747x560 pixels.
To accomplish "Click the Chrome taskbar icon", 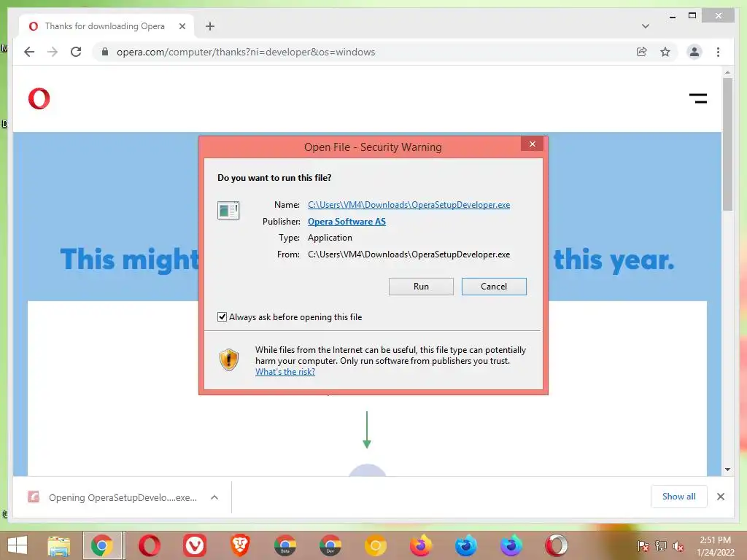I will pos(104,545).
